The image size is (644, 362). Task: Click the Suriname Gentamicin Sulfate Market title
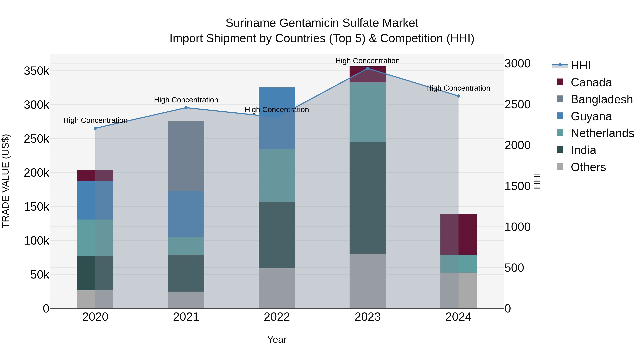coord(322,23)
